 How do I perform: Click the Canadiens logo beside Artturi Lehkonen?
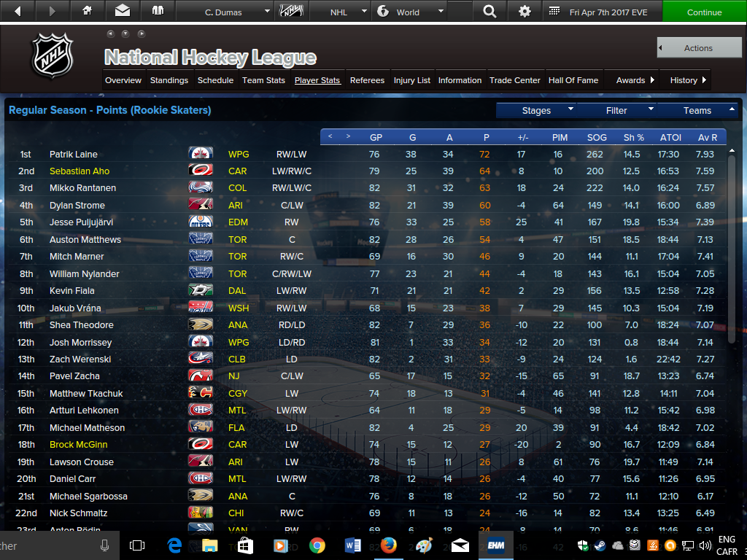click(x=201, y=410)
